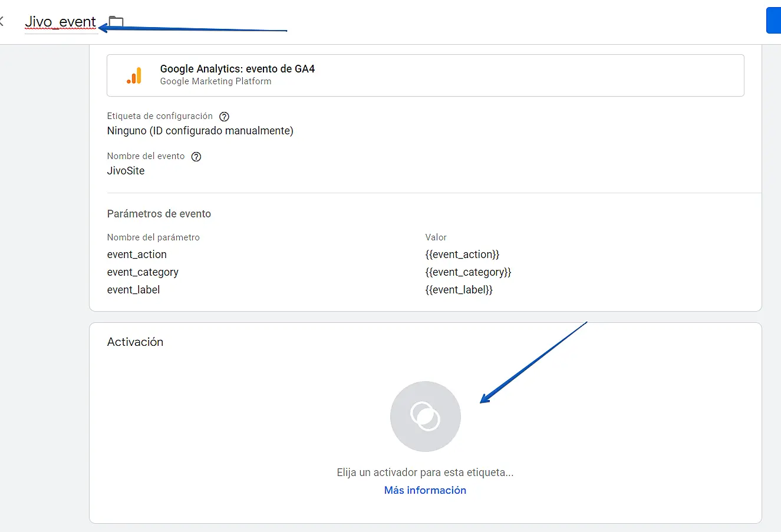Select the event_label parameter name
The image size is (781, 532).
point(133,290)
